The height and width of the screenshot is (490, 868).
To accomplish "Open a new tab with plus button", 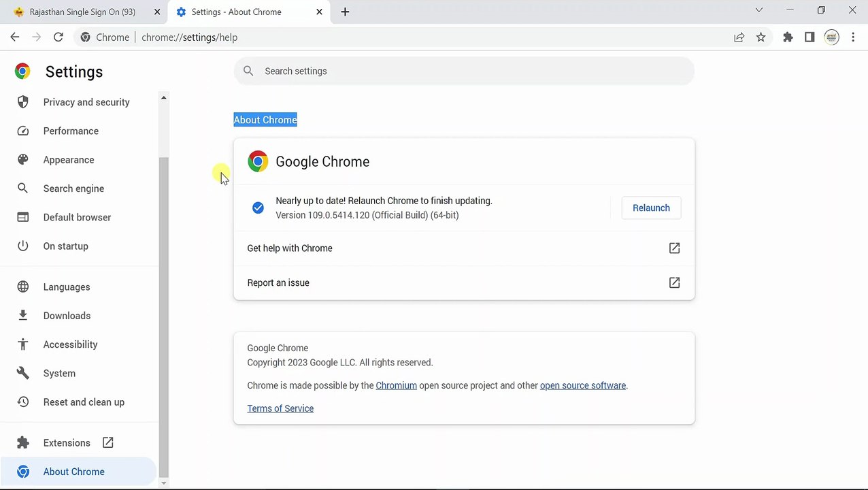I will (x=345, y=12).
